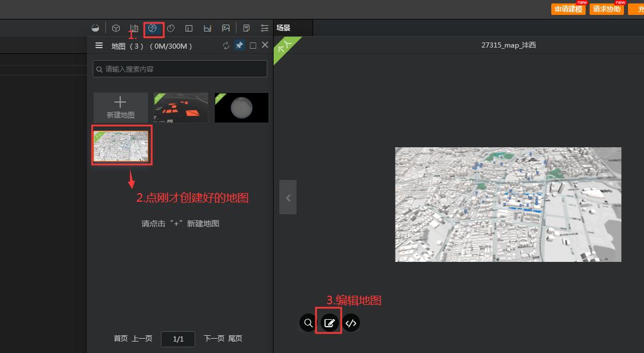
Task: Select the newly created map thumbnail
Action: [121, 145]
